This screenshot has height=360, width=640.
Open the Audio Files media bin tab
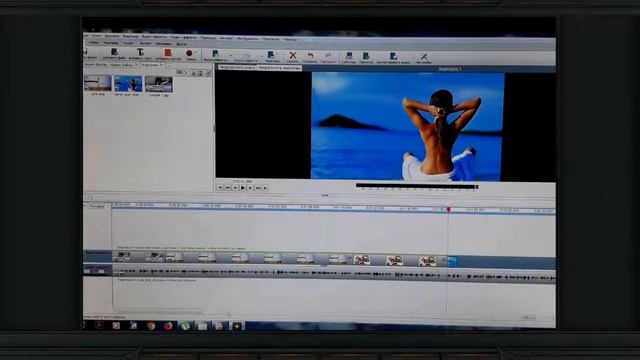coord(123,65)
